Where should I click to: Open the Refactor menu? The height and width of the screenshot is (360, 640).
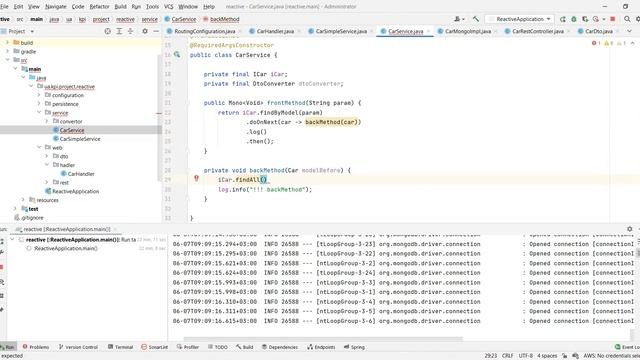99,7
